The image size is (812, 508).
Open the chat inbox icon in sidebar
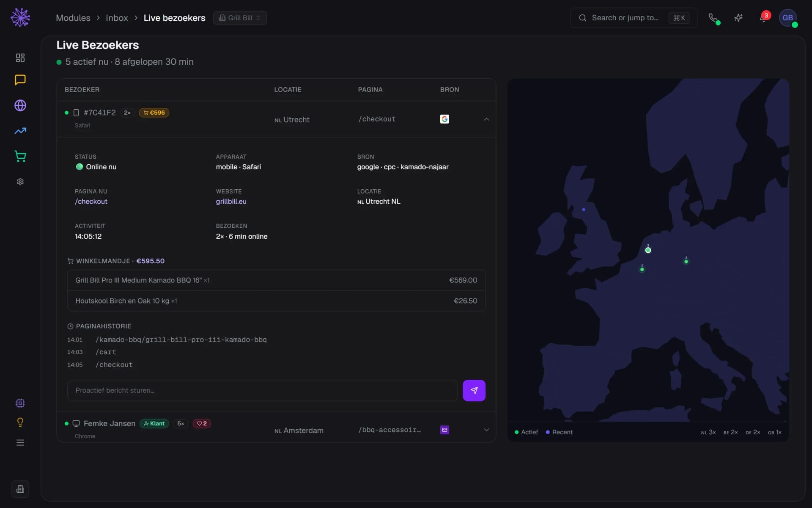(x=20, y=80)
